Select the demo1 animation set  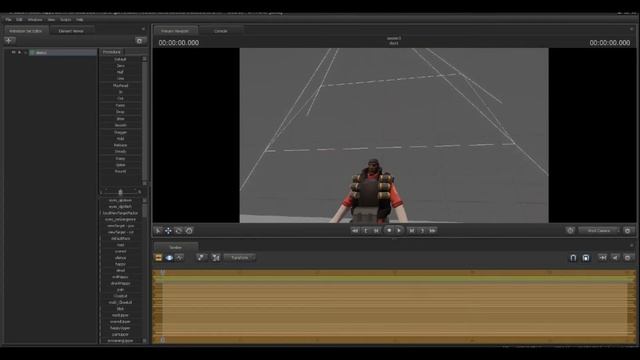click(63, 53)
